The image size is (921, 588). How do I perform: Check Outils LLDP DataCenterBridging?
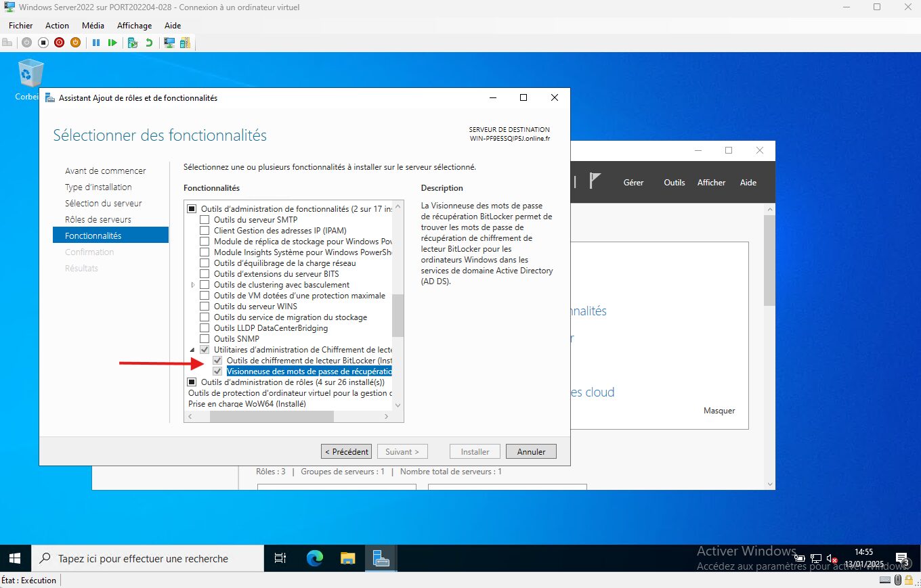coord(205,328)
